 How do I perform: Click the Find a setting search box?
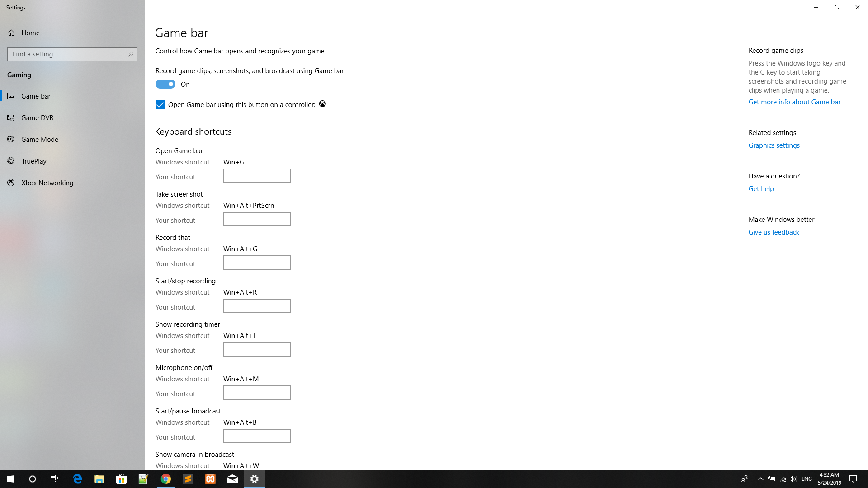coord(68,54)
